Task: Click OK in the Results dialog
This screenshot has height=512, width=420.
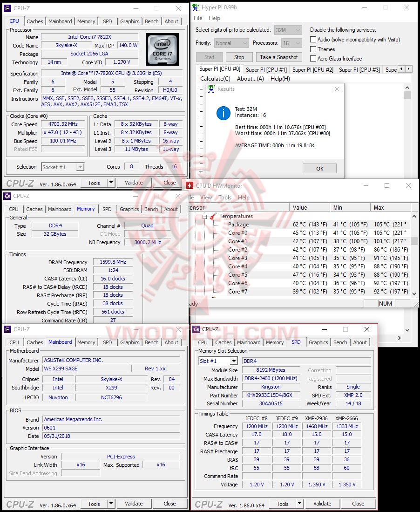Action: pyautogui.click(x=319, y=169)
